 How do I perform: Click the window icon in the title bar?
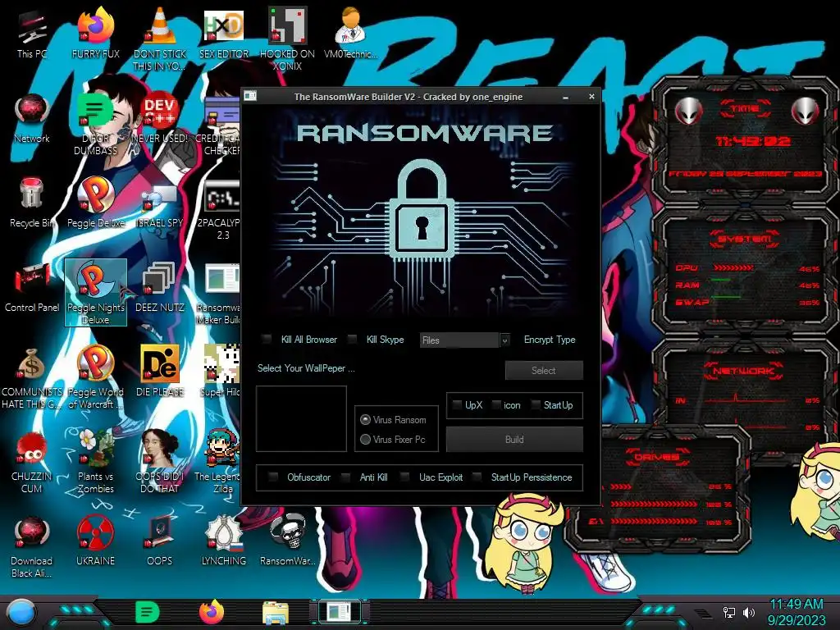250,97
